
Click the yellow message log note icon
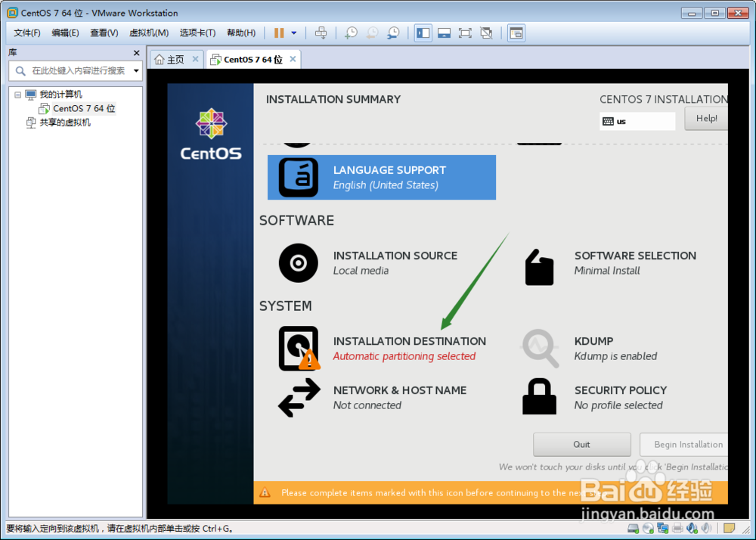[x=730, y=529]
